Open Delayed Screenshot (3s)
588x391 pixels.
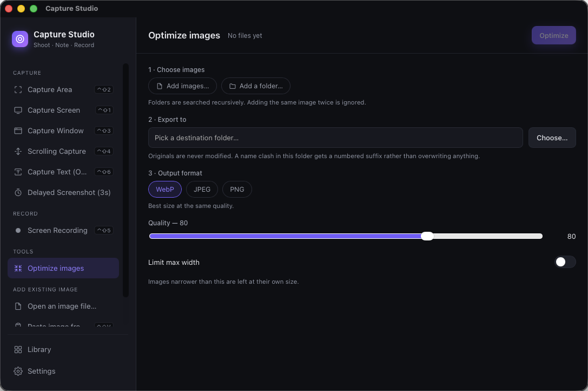tap(63, 193)
